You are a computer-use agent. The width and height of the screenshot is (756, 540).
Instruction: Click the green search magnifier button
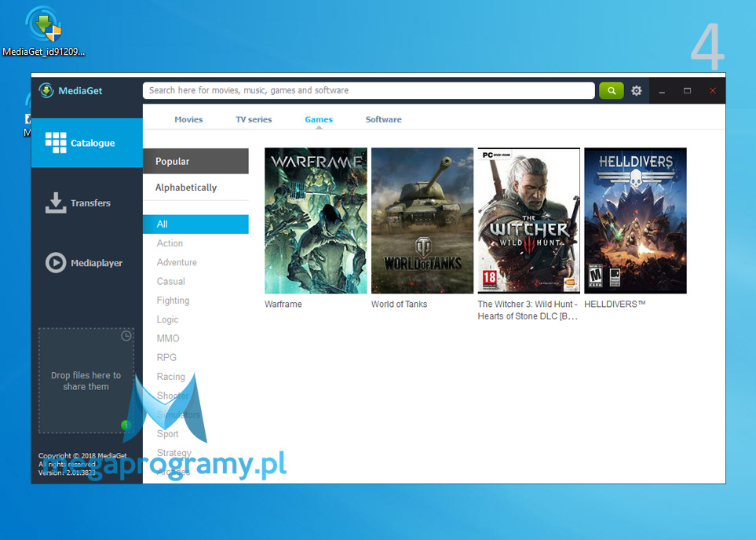[x=612, y=90]
